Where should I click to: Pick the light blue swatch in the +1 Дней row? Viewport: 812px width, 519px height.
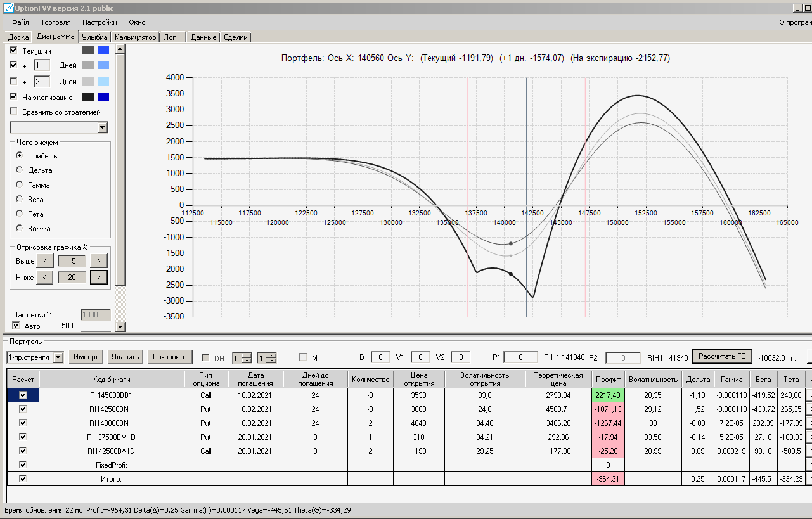coord(103,65)
